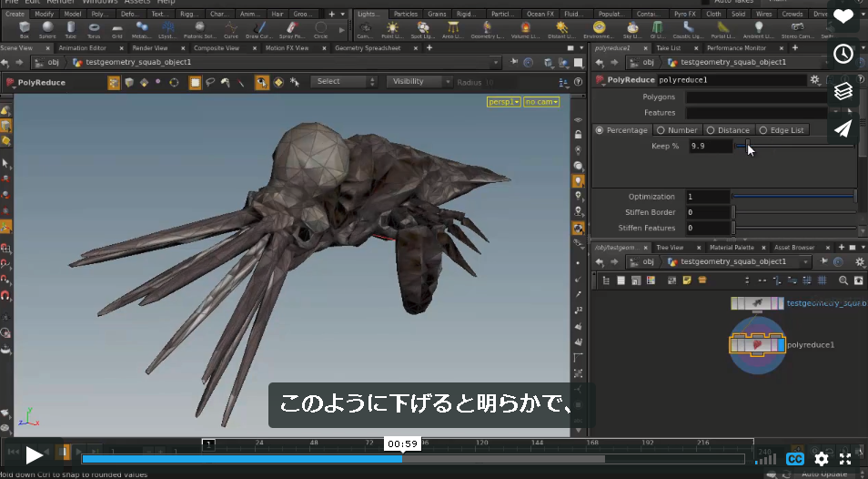Open the persp1 viewport menu

pos(504,102)
